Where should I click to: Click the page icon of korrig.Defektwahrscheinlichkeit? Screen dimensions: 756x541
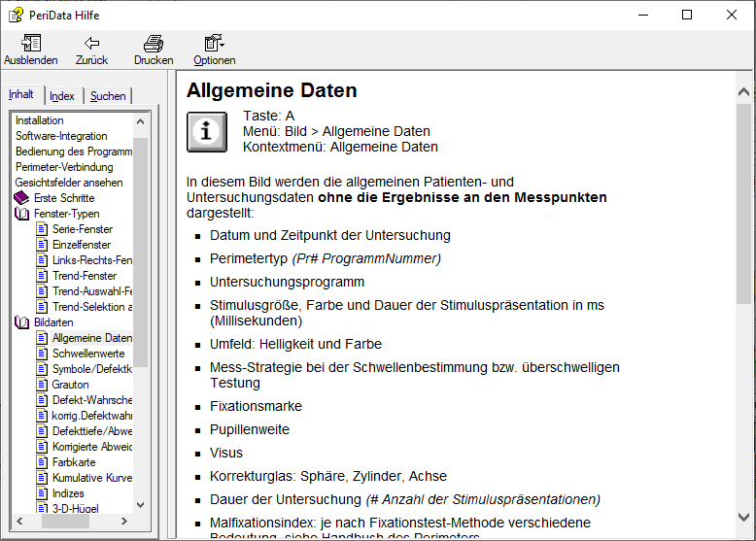(x=42, y=416)
